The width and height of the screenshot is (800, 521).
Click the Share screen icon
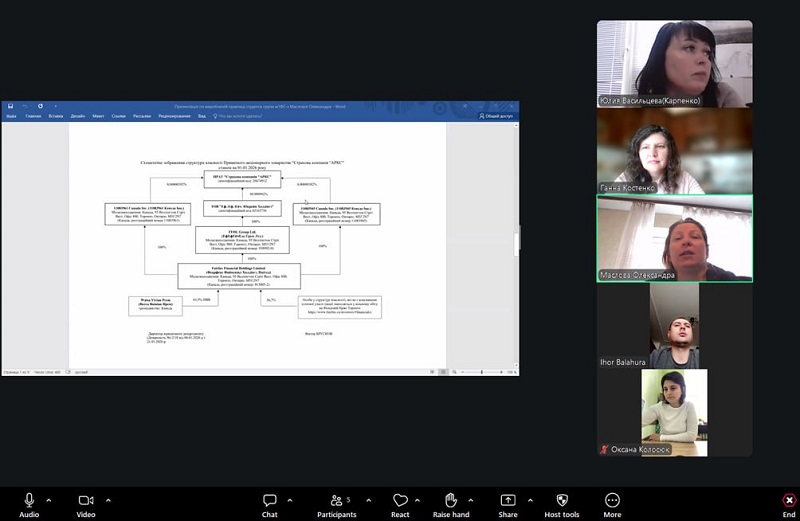(x=508, y=500)
